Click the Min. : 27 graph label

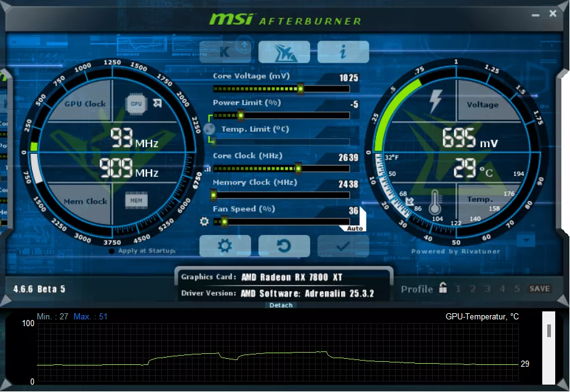(x=52, y=316)
